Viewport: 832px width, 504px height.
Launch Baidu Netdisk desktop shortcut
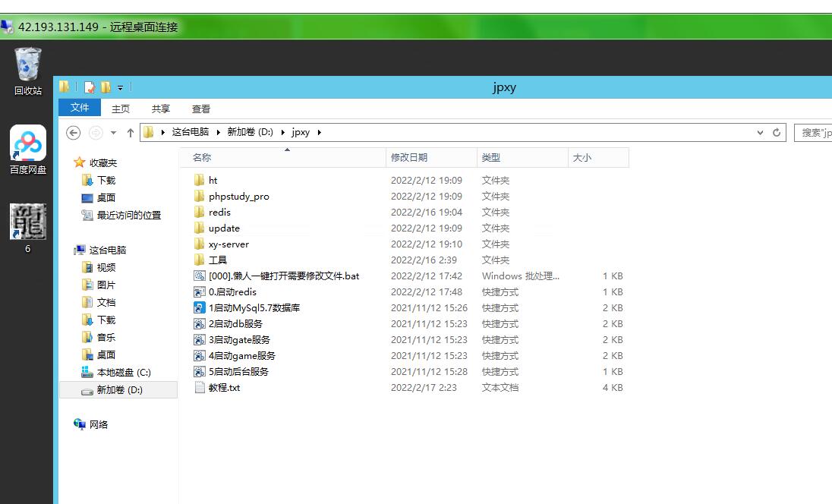[28, 144]
